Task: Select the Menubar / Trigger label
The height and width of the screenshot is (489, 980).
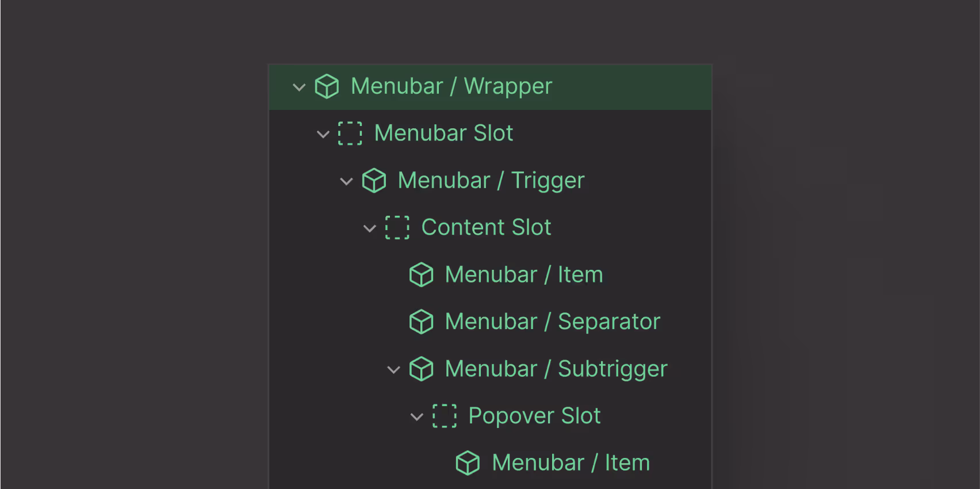Action: (x=491, y=180)
